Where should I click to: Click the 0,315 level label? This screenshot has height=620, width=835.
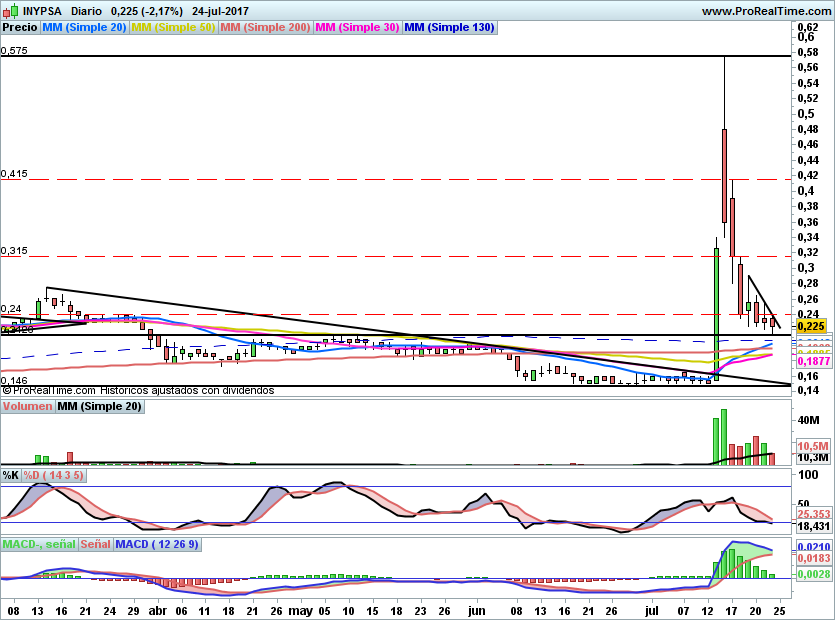(x=14, y=251)
